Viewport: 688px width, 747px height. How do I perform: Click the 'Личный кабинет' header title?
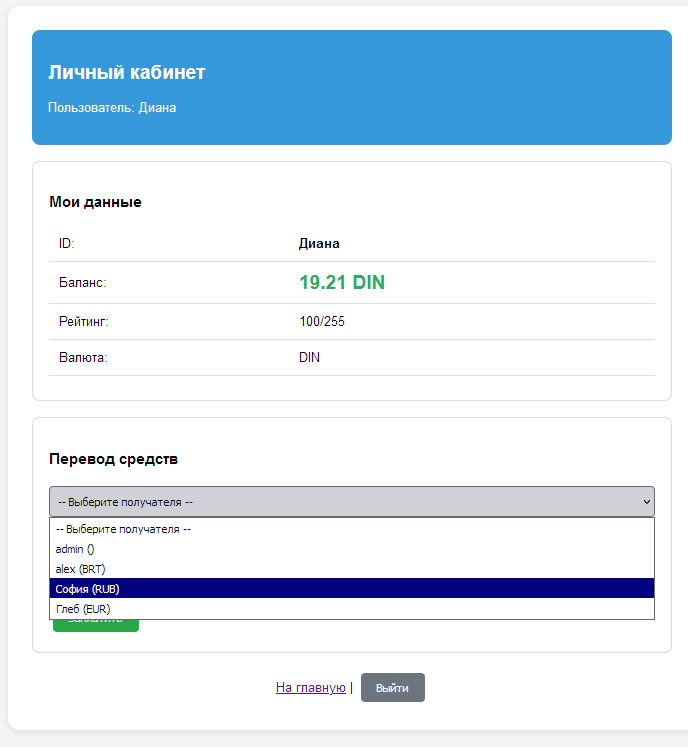[126, 73]
